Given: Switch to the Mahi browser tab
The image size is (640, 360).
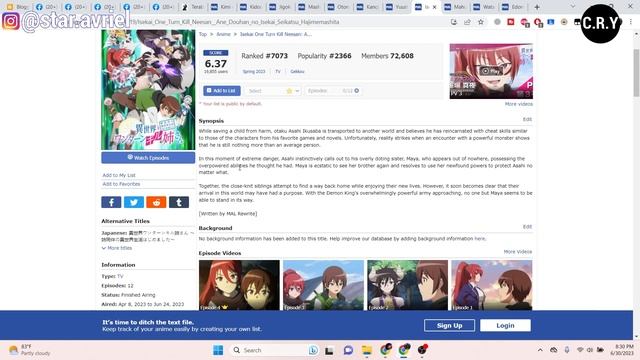Looking at the screenshot, I should tap(455, 7).
